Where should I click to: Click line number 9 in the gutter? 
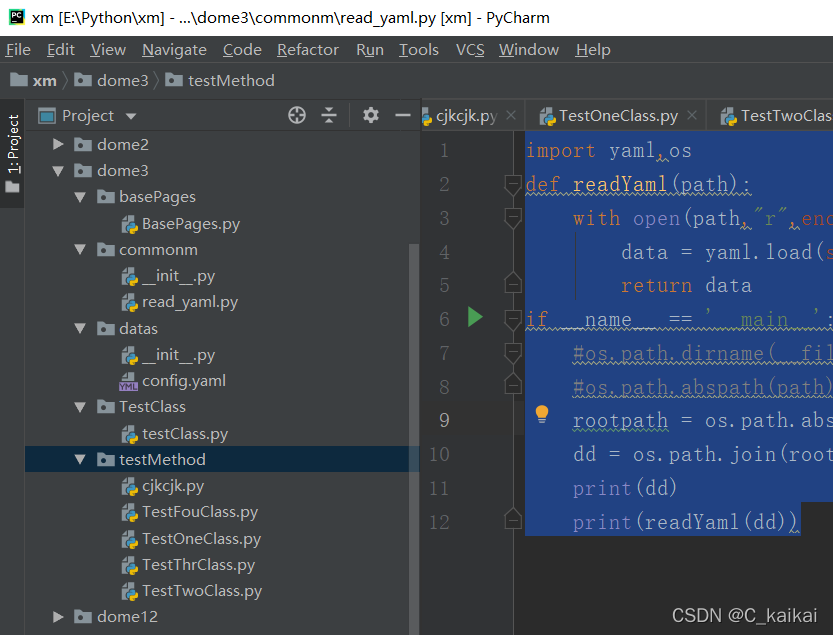[x=444, y=420]
